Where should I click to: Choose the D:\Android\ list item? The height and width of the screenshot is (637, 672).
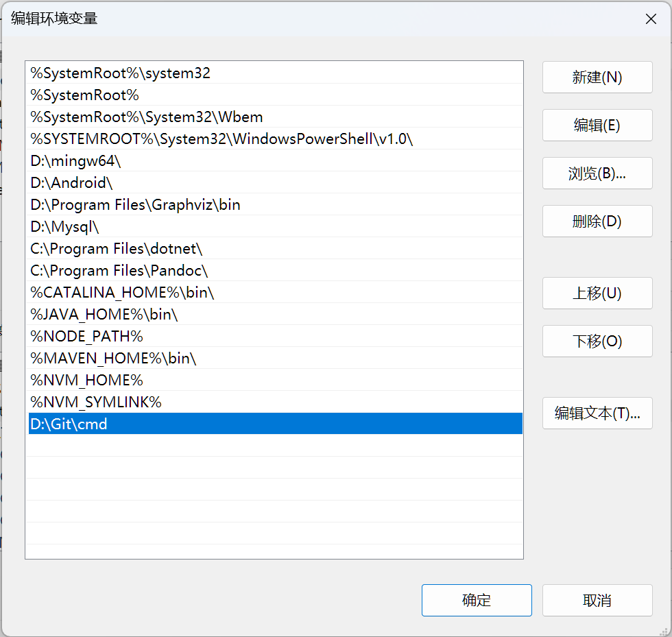coord(71,183)
